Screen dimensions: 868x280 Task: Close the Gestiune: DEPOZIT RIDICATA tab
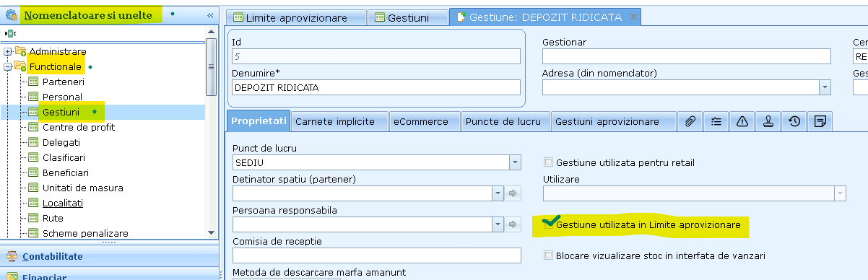click(633, 17)
